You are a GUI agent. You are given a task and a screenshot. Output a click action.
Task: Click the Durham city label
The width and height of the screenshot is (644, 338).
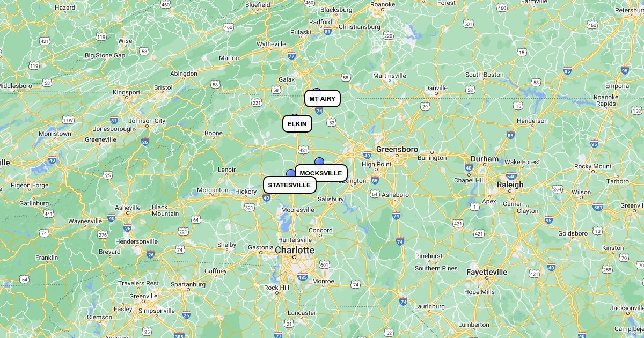tap(485, 159)
